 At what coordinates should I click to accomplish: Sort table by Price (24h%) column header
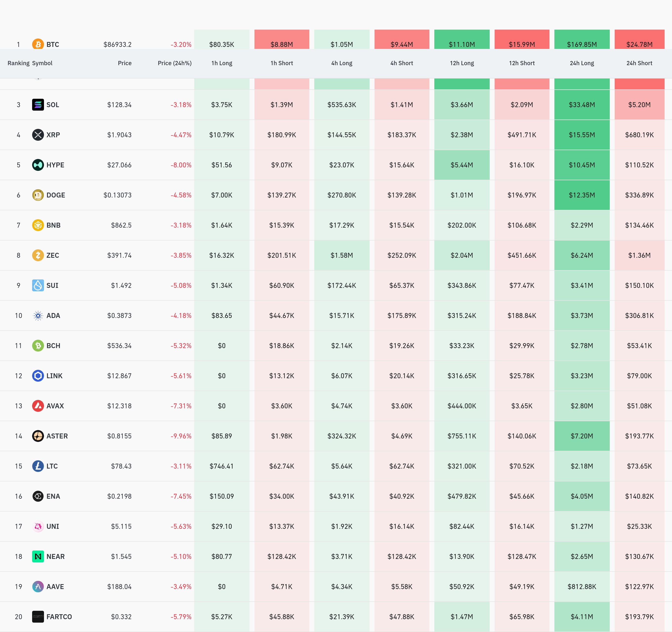(x=174, y=63)
